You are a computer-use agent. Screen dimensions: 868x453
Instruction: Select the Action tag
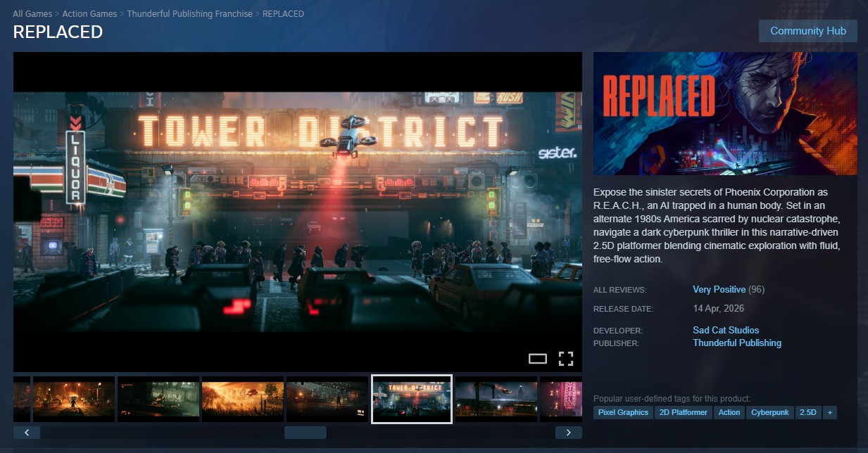point(729,413)
